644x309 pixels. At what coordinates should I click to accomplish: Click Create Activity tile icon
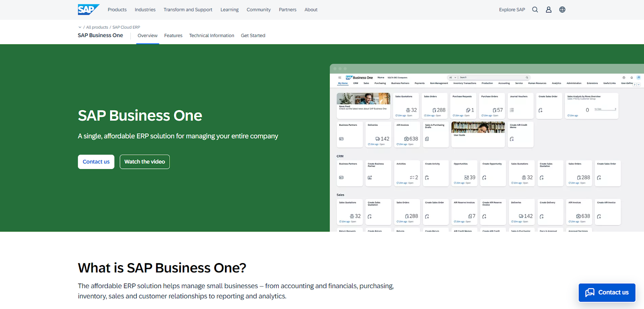pos(427,178)
